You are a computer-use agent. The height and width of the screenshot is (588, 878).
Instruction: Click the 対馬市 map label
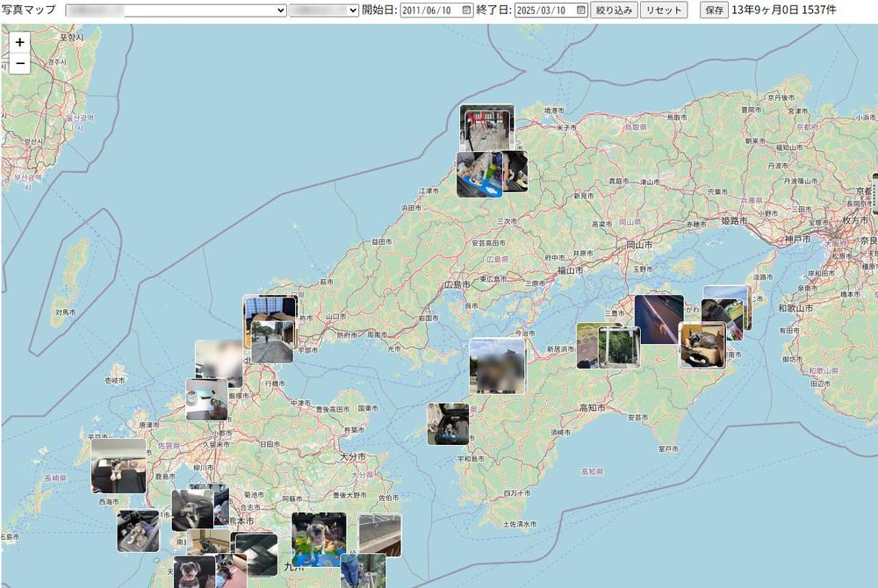tap(66, 312)
